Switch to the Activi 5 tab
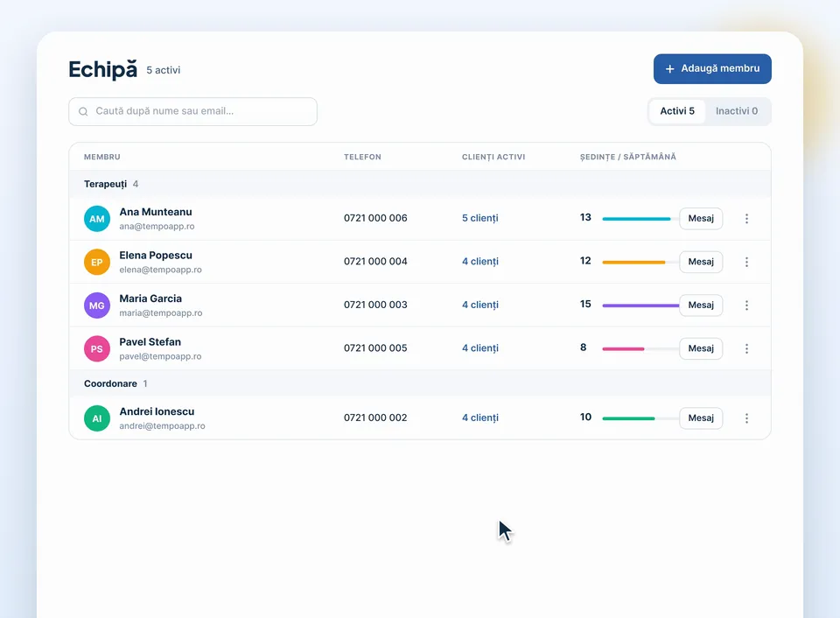 point(677,111)
